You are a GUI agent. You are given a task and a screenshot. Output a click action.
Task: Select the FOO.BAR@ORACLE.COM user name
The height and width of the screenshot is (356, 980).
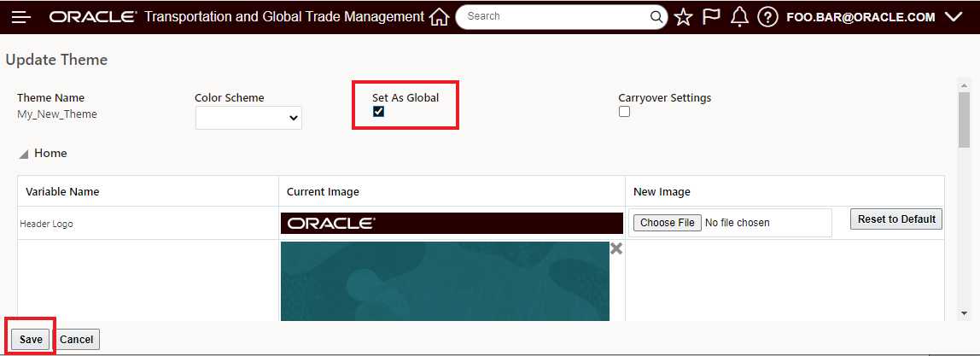point(860,17)
